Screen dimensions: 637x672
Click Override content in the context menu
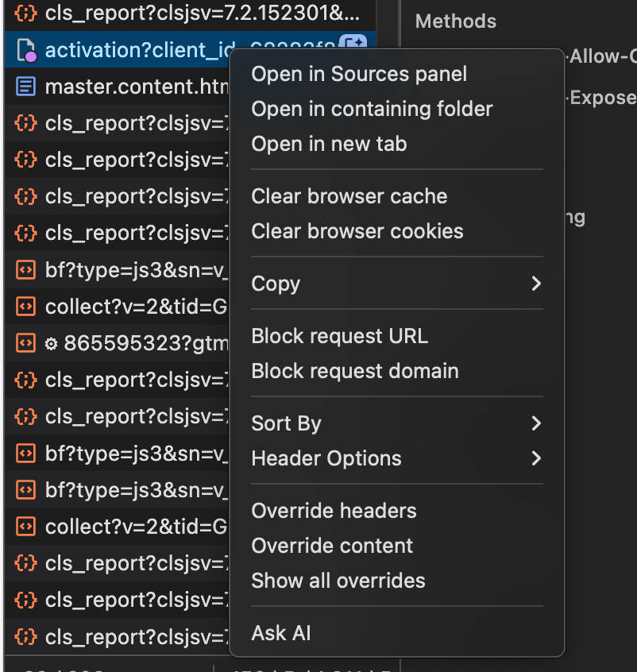pos(332,546)
